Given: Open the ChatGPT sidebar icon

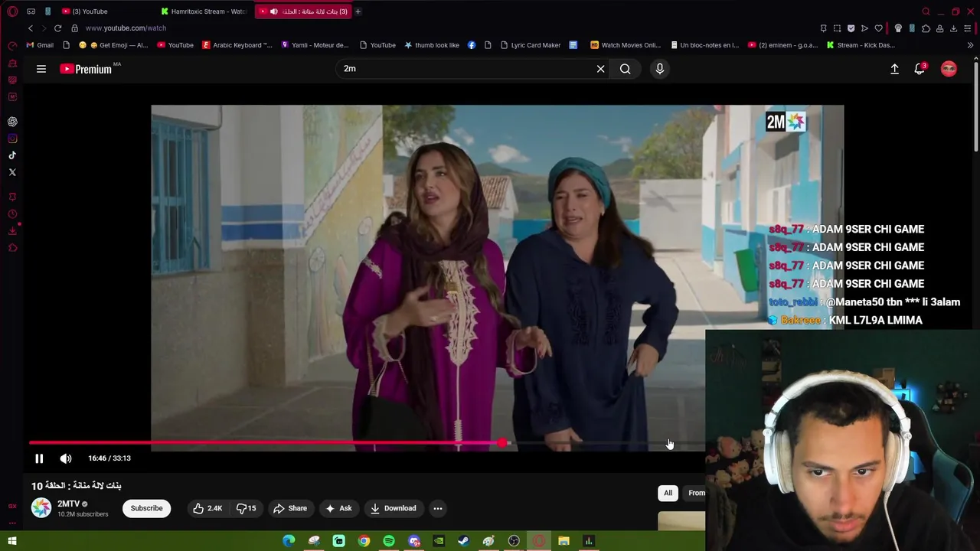Looking at the screenshot, I should pos(12,122).
